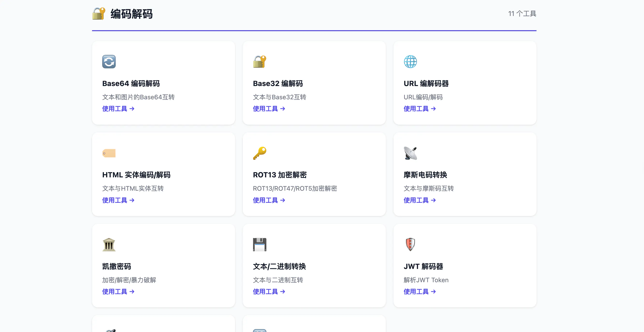Open the URL 编解码器 tool title
Viewport: 644px width, 332px height.
coord(426,84)
